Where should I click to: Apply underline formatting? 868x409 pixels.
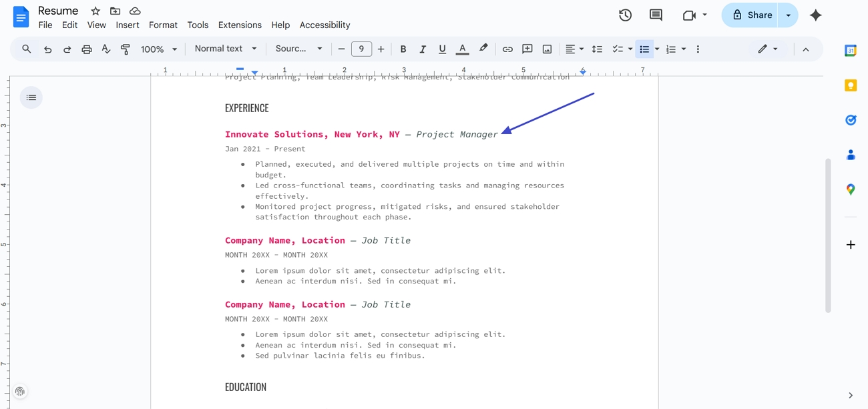tap(442, 49)
